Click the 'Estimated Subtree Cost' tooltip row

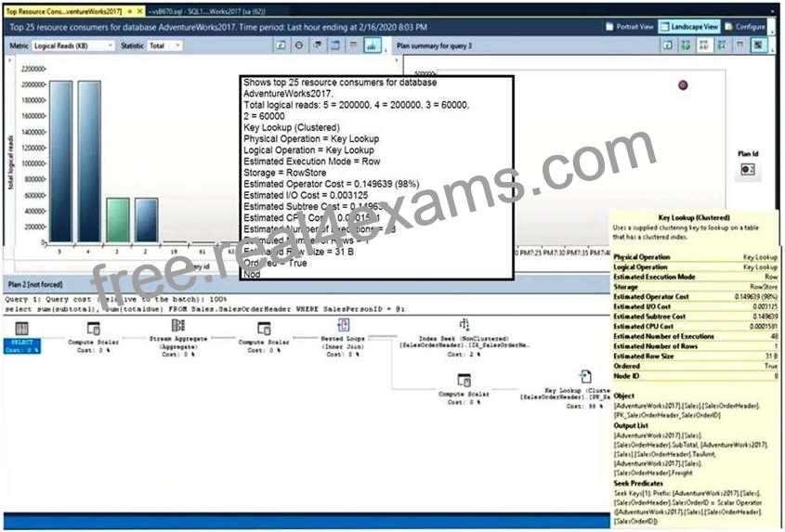click(x=696, y=317)
